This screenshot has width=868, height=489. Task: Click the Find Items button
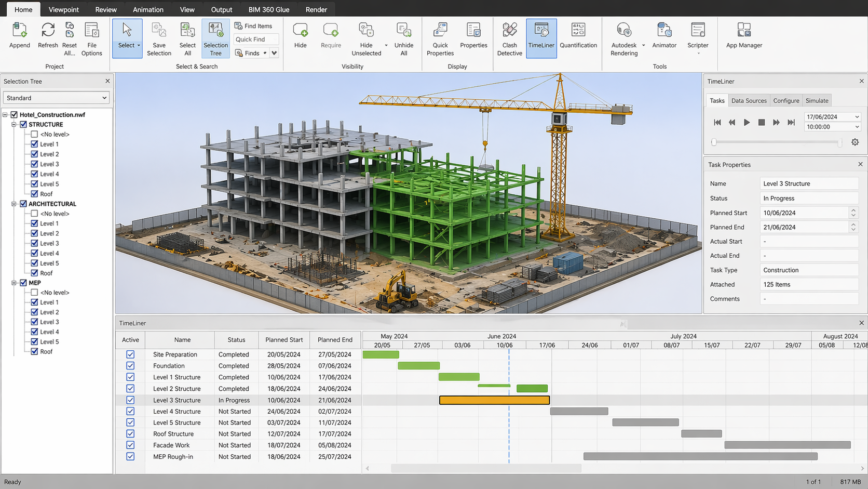[253, 26]
